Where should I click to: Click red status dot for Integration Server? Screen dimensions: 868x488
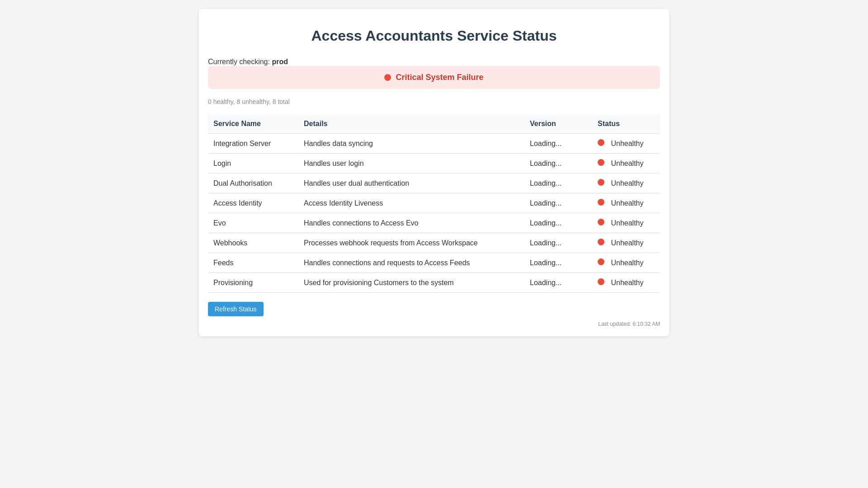601,143
